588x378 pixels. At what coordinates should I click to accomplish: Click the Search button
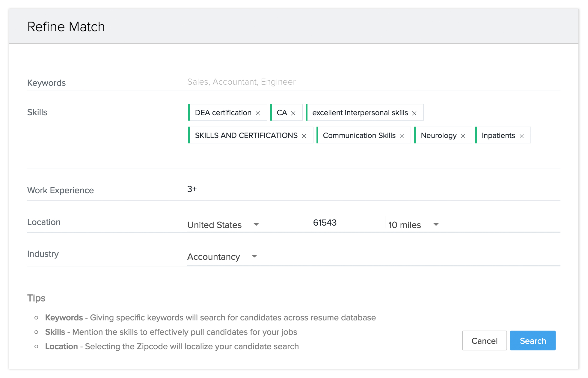(x=533, y=340)
